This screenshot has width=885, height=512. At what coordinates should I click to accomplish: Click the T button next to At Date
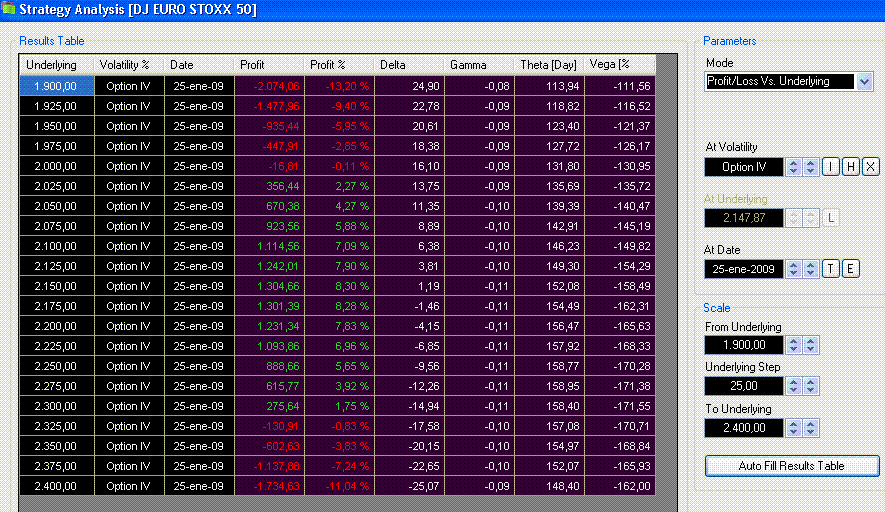click(x=830, y=269)
